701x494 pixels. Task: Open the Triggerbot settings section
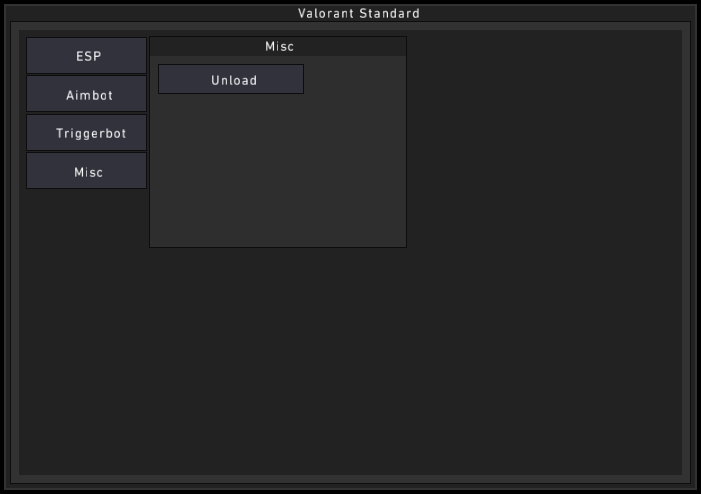coord(87,133)
